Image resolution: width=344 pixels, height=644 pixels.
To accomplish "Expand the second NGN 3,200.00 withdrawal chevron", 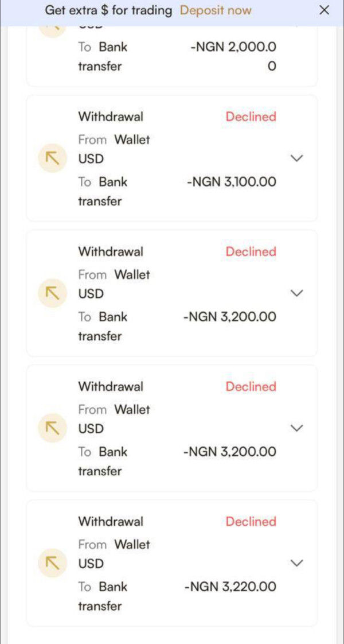I will click(296, 428).
